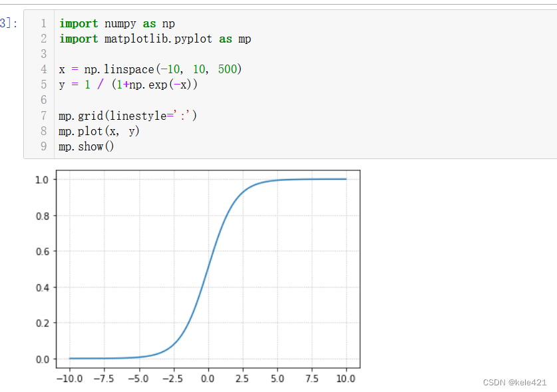Click line number 3 in gutter
557x392 pixels.
pos(43,54)
